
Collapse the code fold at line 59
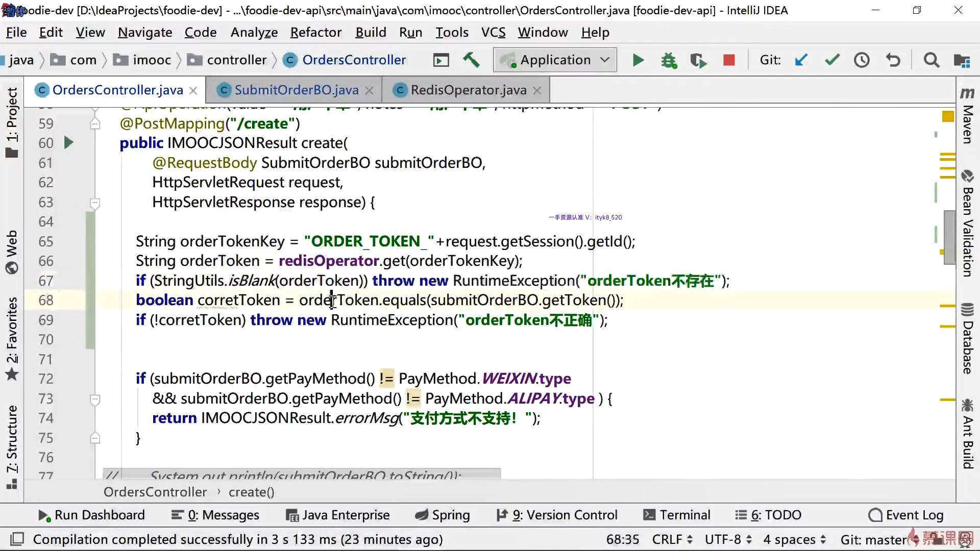tap(95, 124)
